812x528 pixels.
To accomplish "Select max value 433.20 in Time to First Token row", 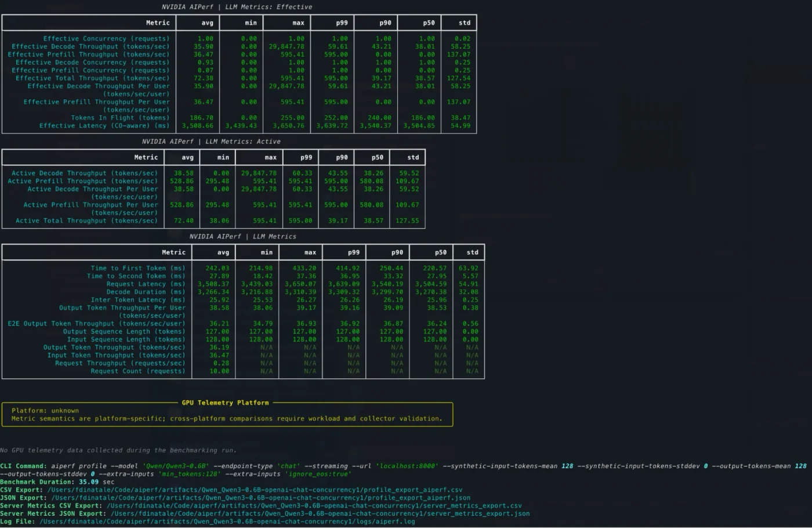I will tap(304, 269).
